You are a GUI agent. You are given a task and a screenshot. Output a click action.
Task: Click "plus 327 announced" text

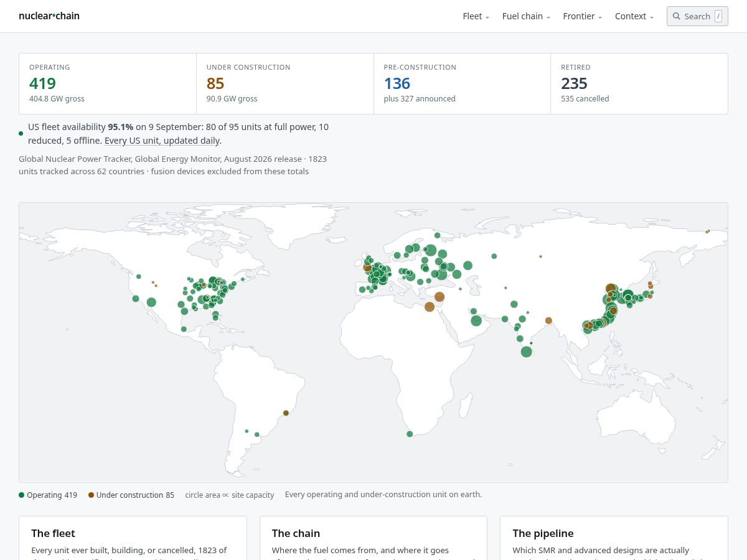pyautogui.click(x=420, y=98)
